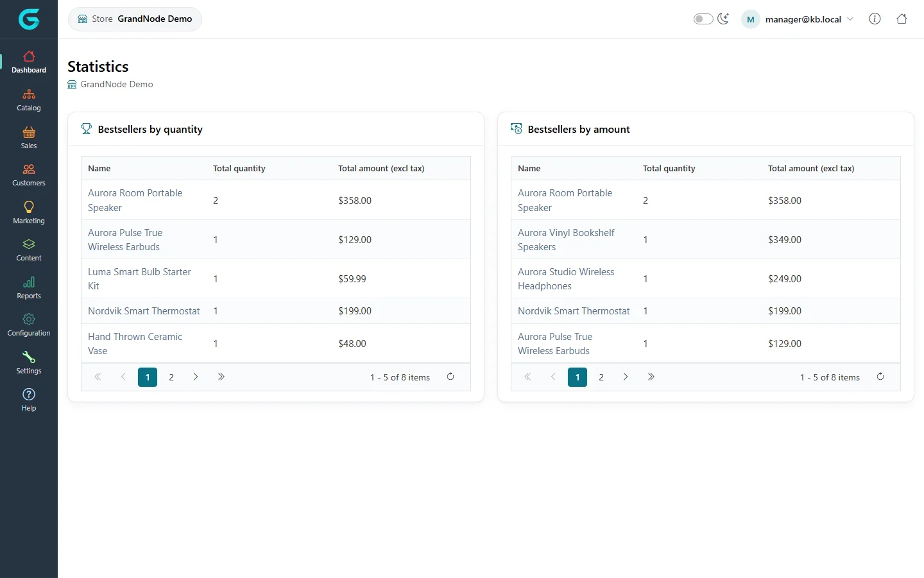The width and height of the screenshot is (924, 578).
Task: Go to page 2 in Bestsellers by amount
Action: tap(601, 377)
